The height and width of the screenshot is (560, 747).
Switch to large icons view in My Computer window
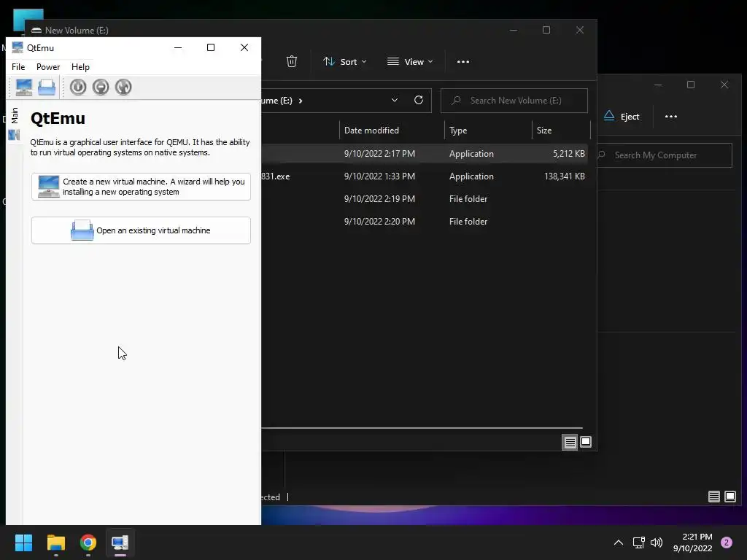pos(729,497)
